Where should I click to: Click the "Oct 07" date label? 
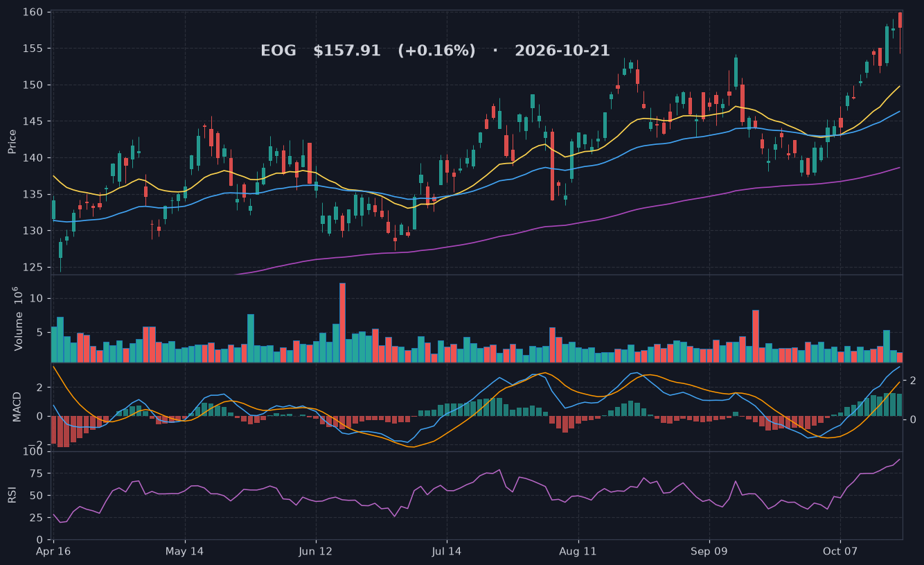coord(839,552)
